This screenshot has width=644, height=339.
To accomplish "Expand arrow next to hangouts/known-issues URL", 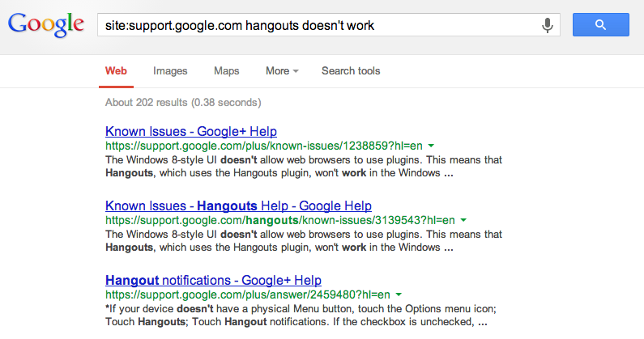I will pyautogui.click(x=463, y=220).
